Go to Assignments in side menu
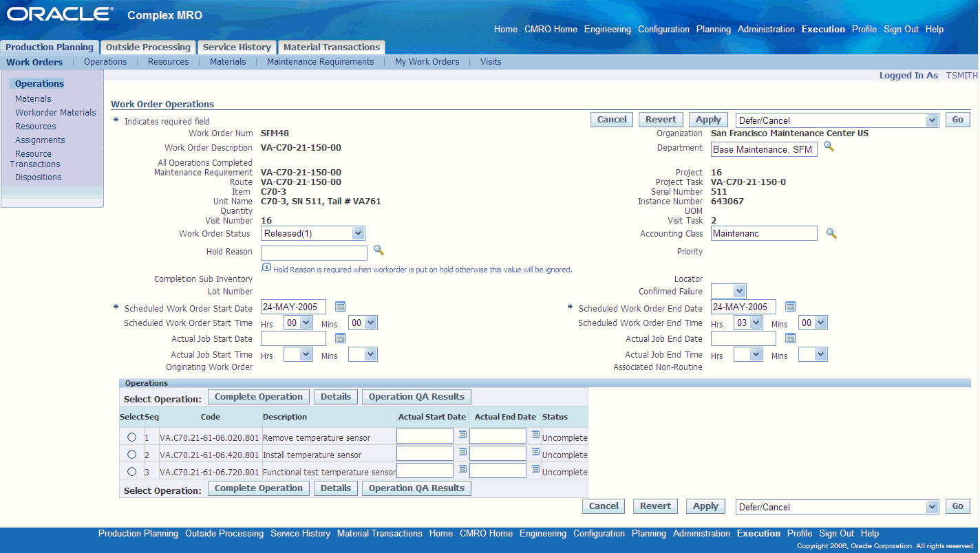Screen dimensions: 980x553 click(40, 140)
